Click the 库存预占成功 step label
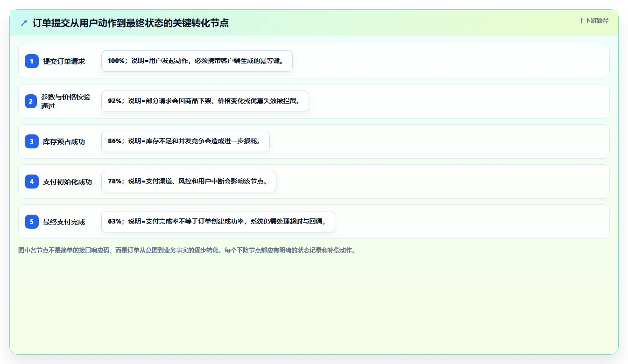The height and width of the screenshot is (364, 628). (64, 141)
